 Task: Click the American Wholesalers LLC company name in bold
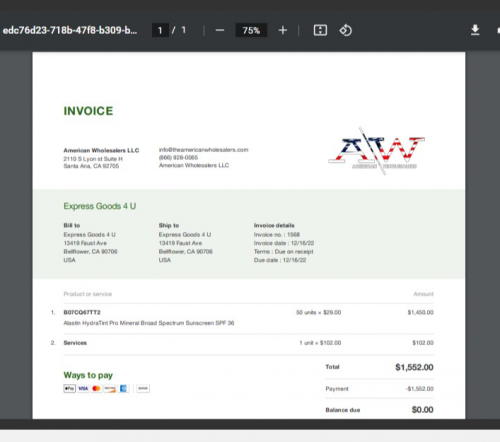[x=101, y=150]
